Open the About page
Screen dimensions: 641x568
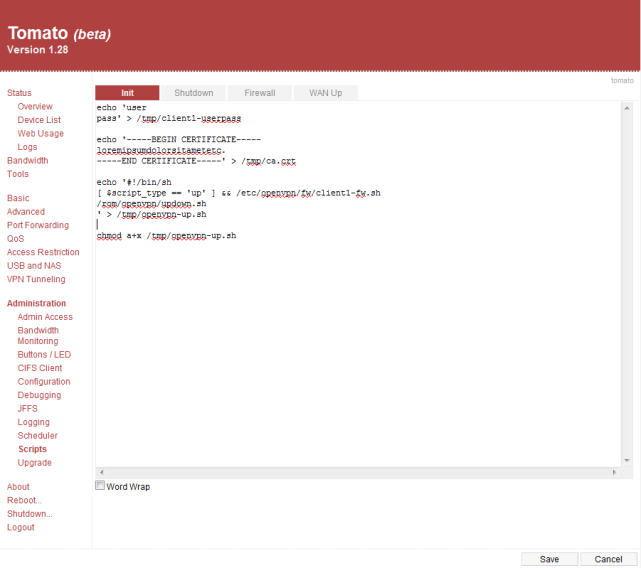click(18, 487)
